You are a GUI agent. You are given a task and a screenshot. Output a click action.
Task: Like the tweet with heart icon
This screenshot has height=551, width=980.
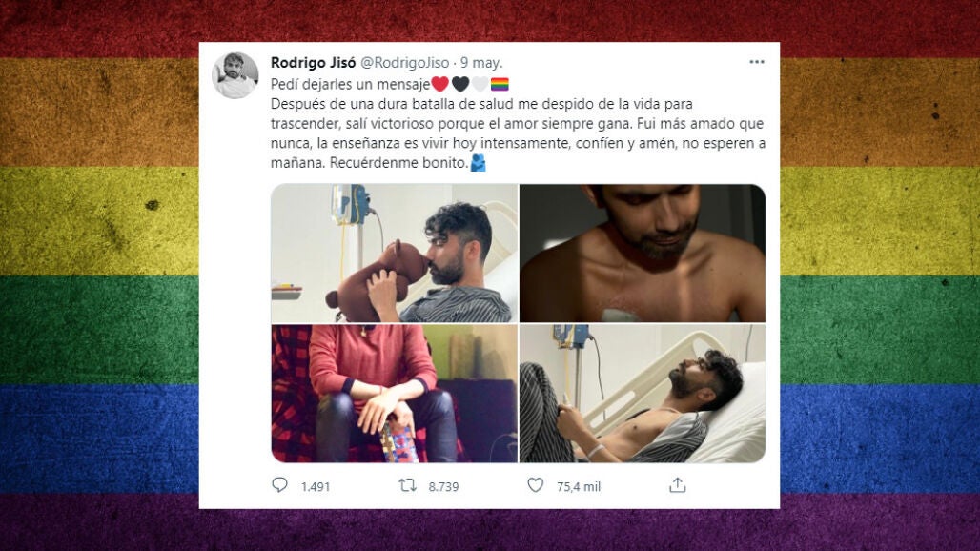click(x=536, y=485)
